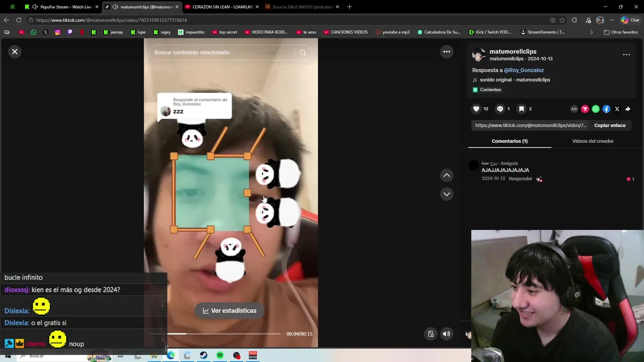Click Copiar enlace button
Image resolution: width=644 pixels, height=362 pixels.
pos(610,125)
